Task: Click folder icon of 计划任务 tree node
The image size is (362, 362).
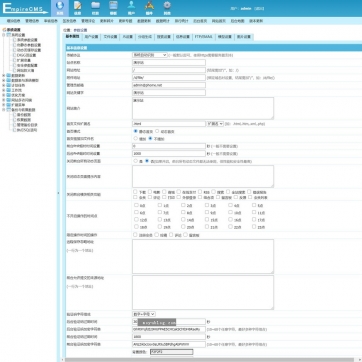Action: (x=8, y=85)
